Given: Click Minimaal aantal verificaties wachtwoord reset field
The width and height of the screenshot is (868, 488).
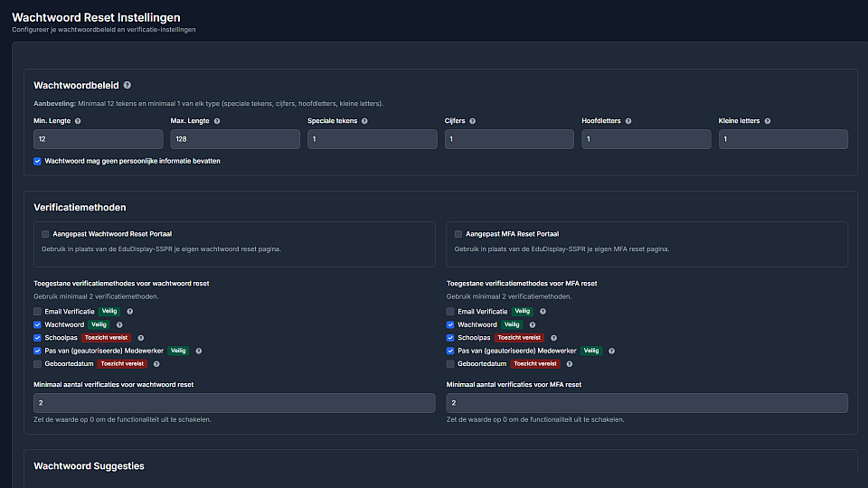Looking at the screenshot, I should coord(234,403).
